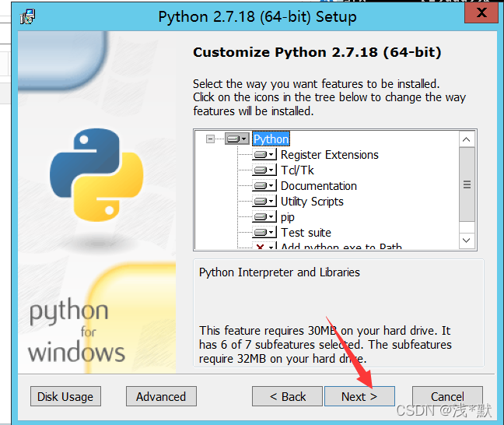The width and height of the screenshot is (504, 425).
Task: Open the Test suite feature dropdown icon
Action: tap(264, 232)
